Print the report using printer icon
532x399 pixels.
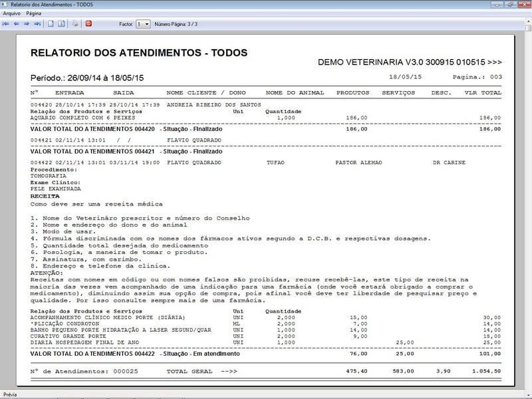(75, 24)
